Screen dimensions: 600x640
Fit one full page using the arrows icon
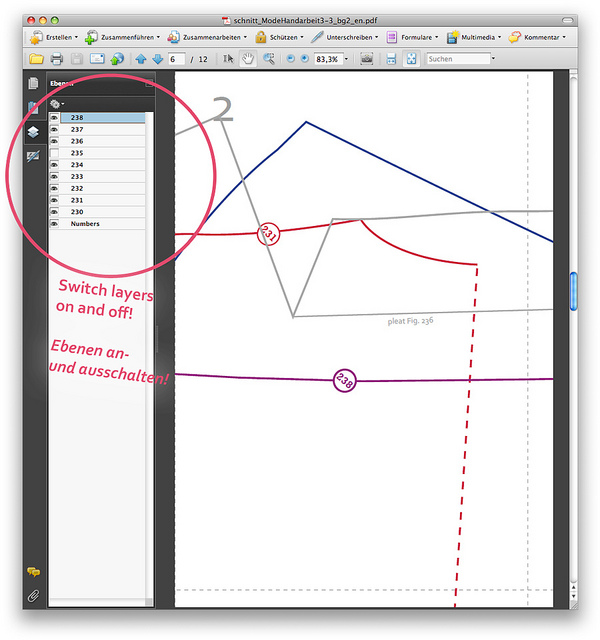point(411,59)
